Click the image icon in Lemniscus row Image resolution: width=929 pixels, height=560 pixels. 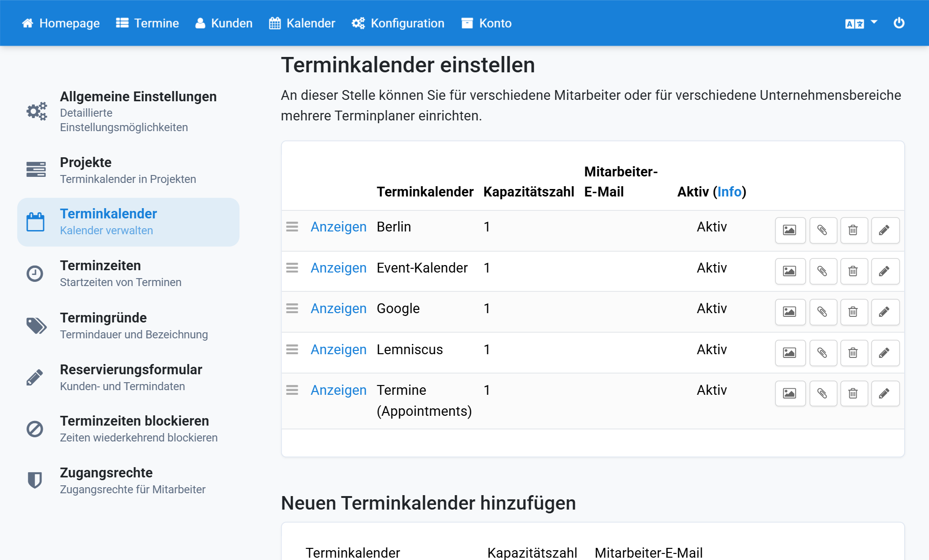(790, 353)
